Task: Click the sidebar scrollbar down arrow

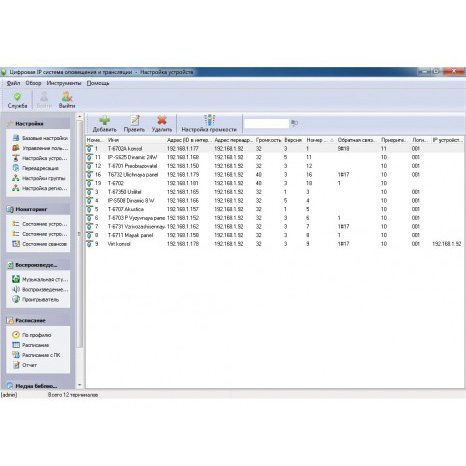Action: point(80,385)
